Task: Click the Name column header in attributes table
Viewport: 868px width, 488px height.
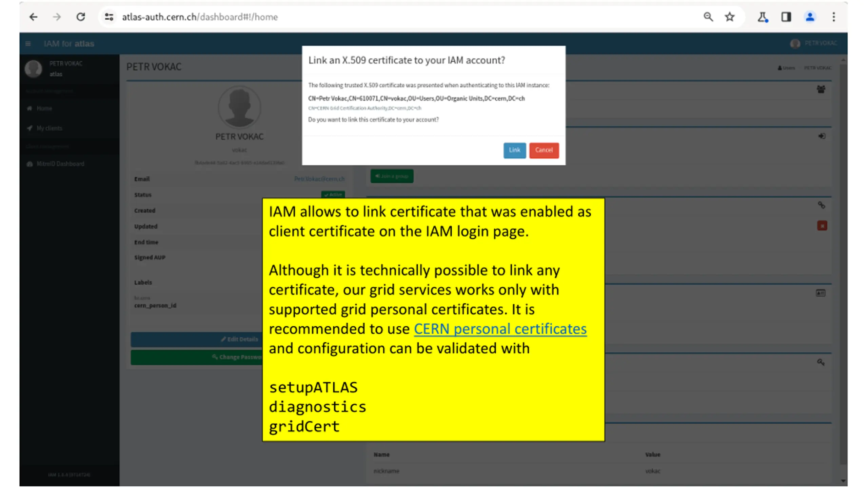Action: pyautogui.click(x=381, y=455)
